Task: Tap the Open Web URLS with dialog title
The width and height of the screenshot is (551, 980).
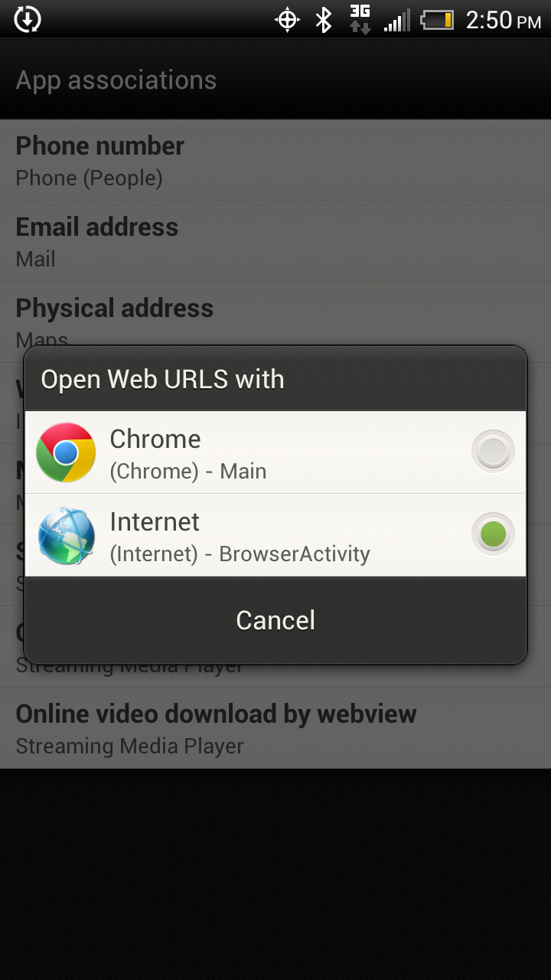Action: coord(162,380)
